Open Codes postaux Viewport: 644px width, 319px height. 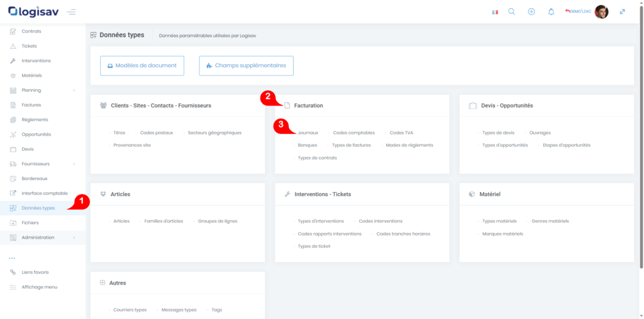(157, 133)
